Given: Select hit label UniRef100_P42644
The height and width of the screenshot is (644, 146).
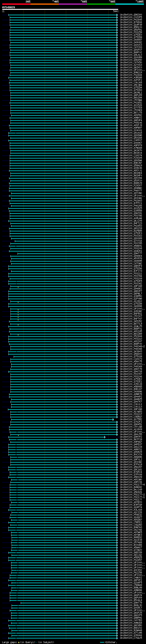Looking at the screenshot, I should (131, 75).
